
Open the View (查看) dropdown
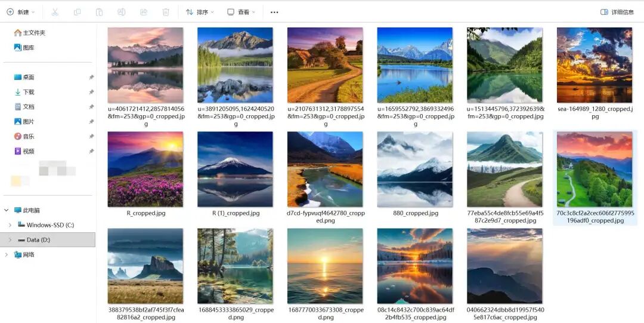pos(241,13)
